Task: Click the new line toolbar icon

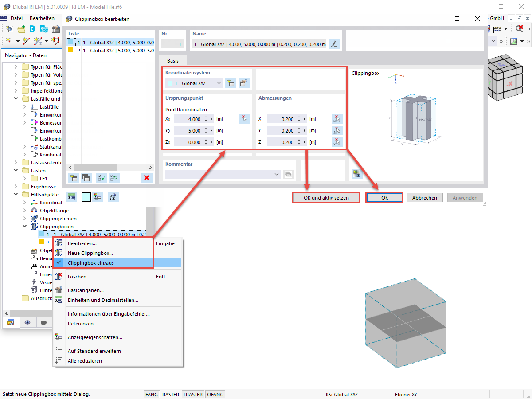Action: [x=26, y=41]
